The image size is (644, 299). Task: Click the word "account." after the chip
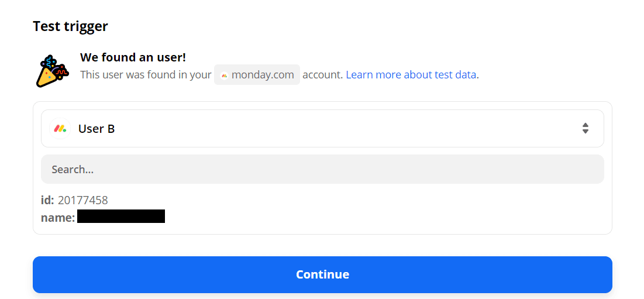[322, 75]
